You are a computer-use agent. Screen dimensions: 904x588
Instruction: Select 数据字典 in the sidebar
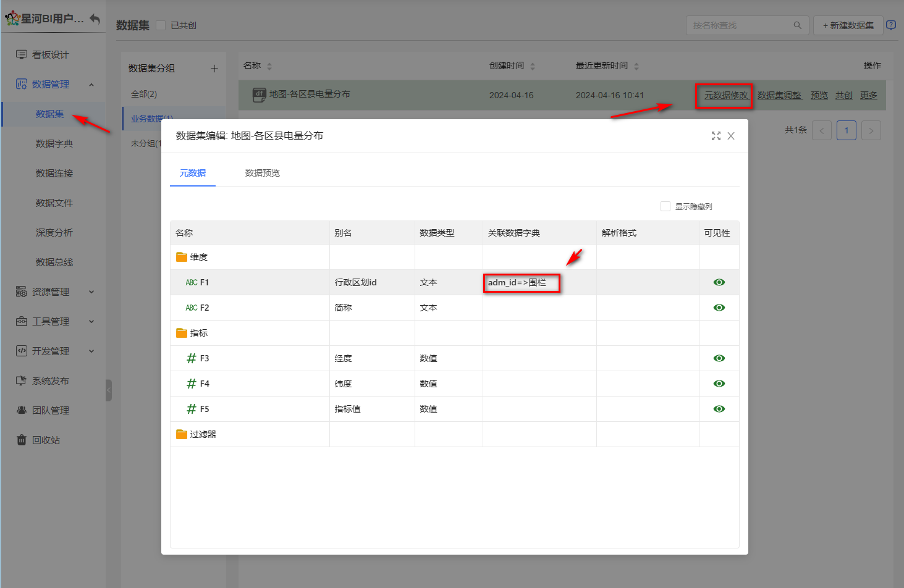54,143
